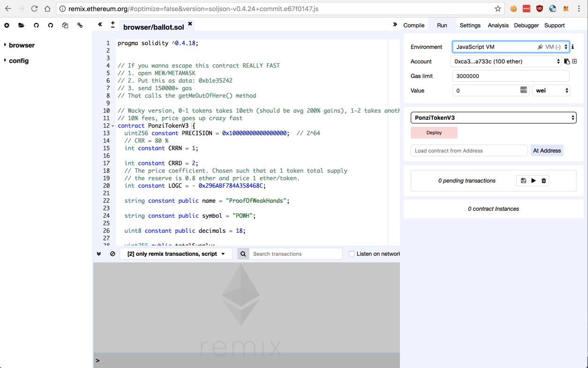Image resolution: width=588 pixels, height=368 pixels.
Task: Clear the terminal console with the ban icon
Action: (113, 254)
